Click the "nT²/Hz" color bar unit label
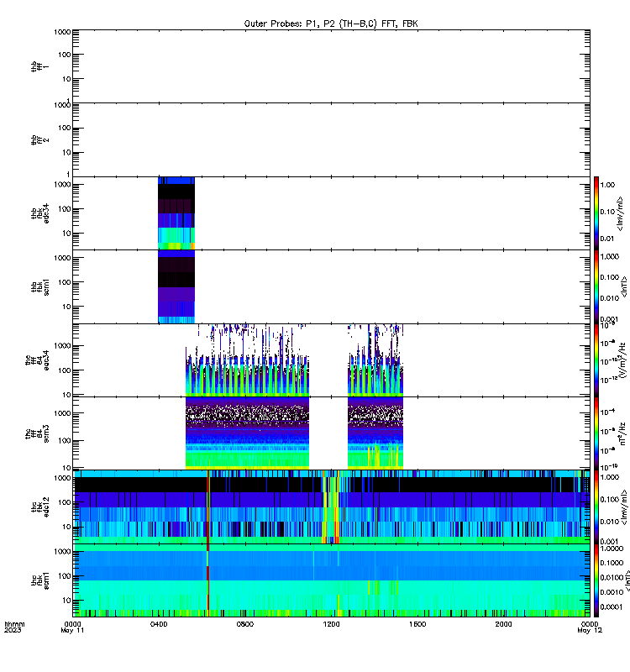630x672 pixels. point(622,433)
